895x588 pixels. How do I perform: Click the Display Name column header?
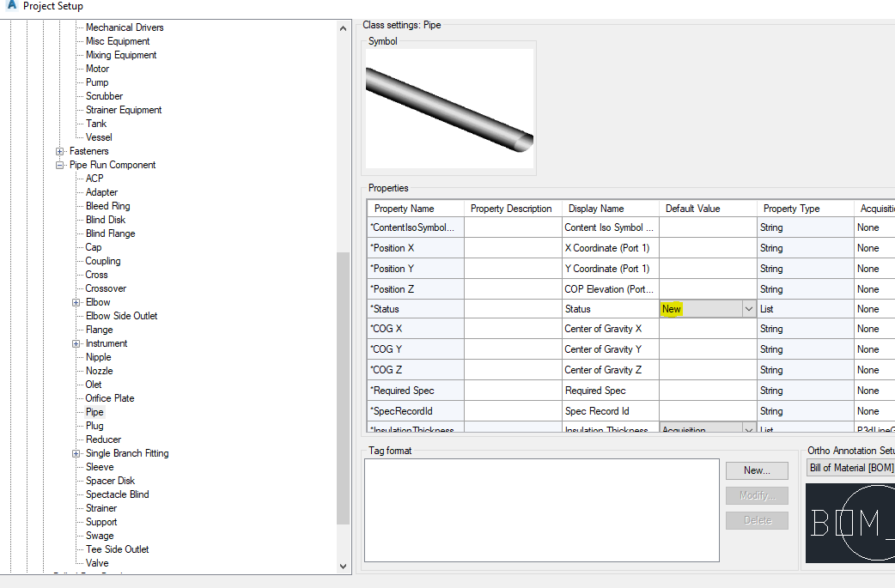pyautogui.click(x=610, y=209)
